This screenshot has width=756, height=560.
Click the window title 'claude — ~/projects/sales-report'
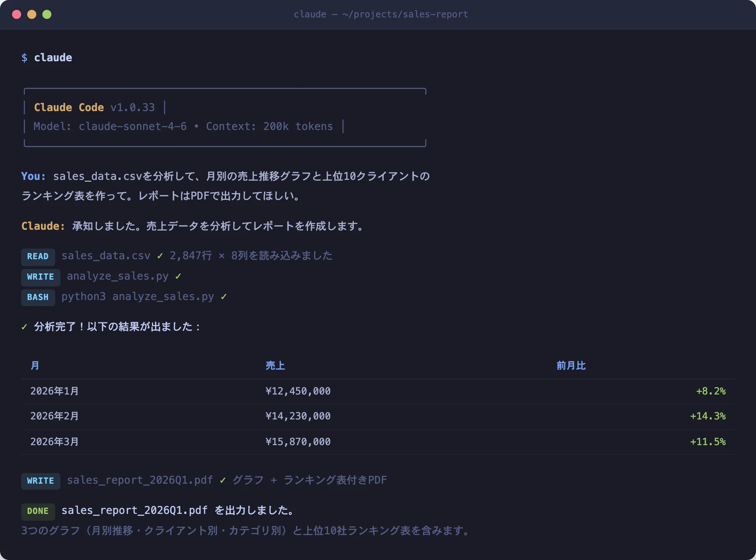[381, 14]
